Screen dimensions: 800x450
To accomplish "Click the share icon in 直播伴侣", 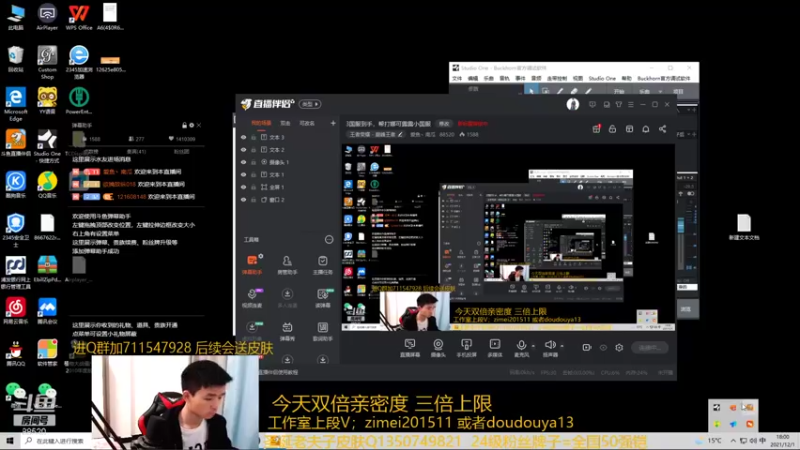I will pos(662,129).
